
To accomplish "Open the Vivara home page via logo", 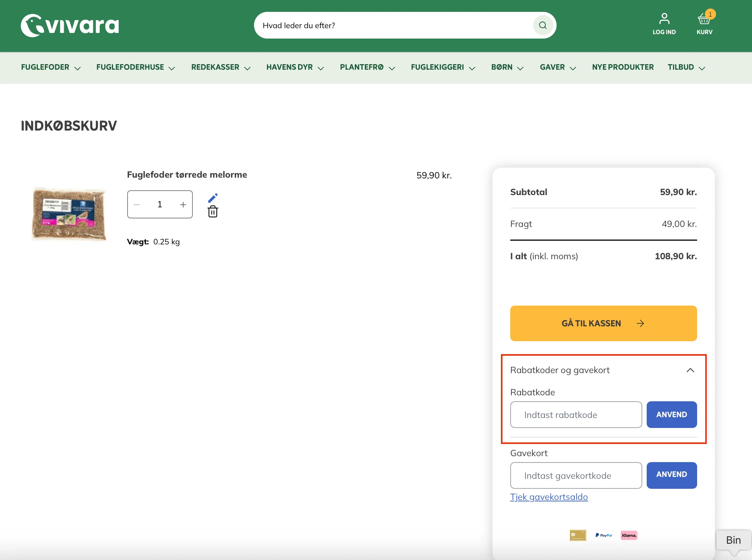I will pos(70,25).
